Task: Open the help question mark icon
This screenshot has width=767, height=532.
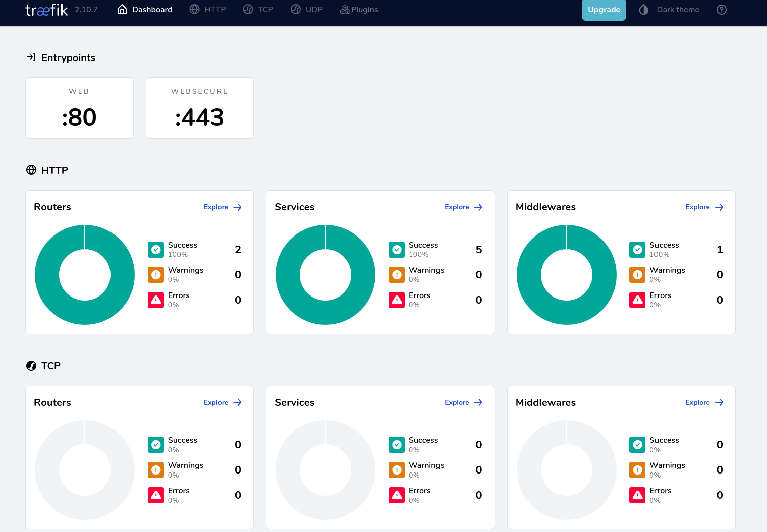Action: point(722,10)
